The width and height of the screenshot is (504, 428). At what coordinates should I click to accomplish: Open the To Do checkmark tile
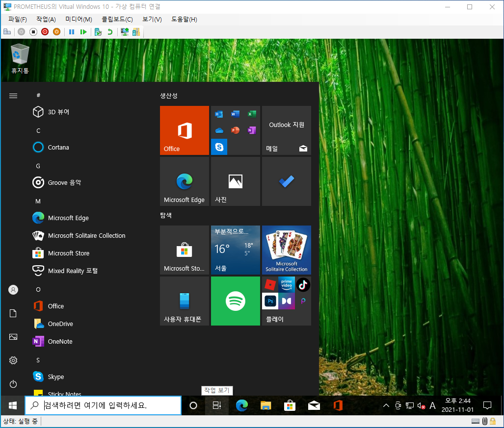(287, 181)
